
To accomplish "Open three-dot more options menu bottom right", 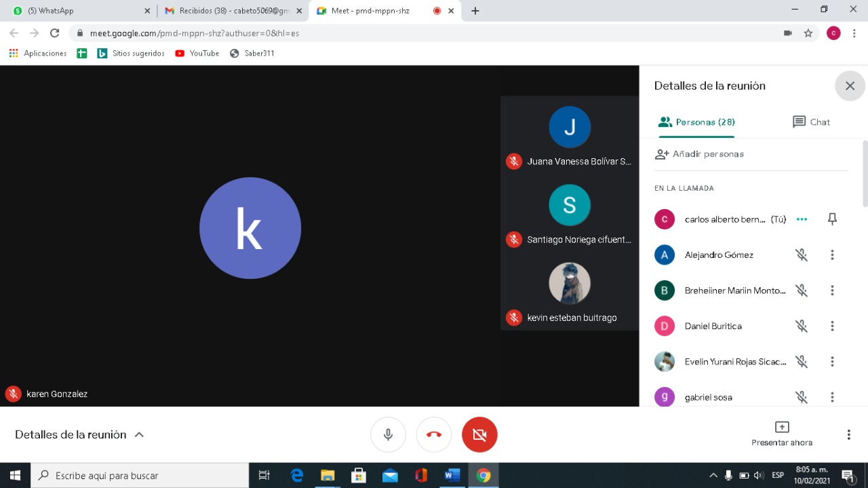I will (848, 434).
